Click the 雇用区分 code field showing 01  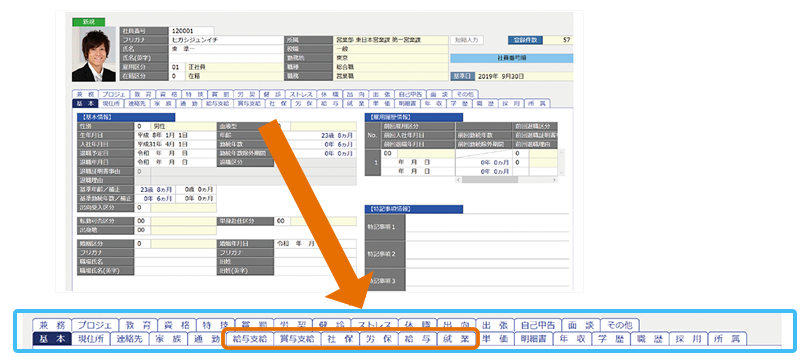tap(177, 67)
